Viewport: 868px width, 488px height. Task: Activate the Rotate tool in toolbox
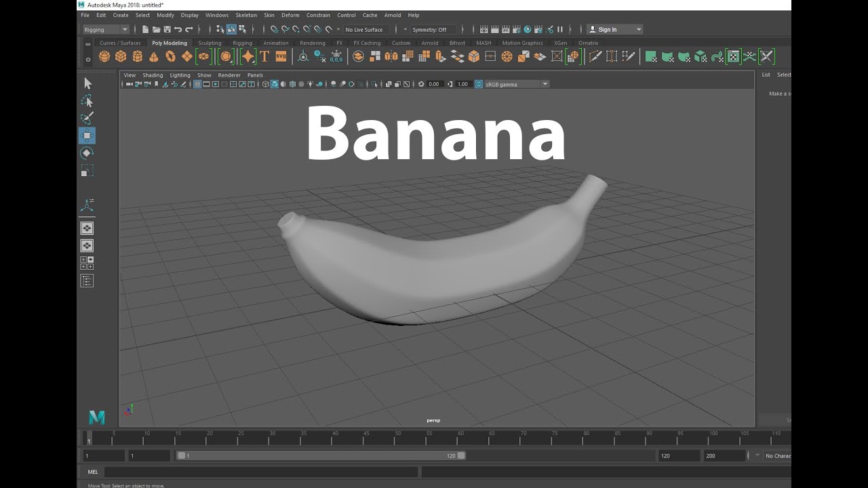(x=87, y=153)
